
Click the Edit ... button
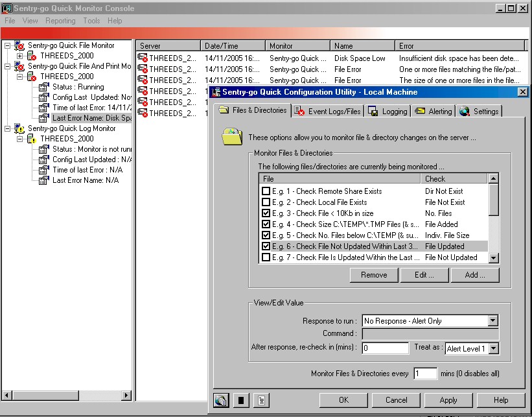click(424, 275)
